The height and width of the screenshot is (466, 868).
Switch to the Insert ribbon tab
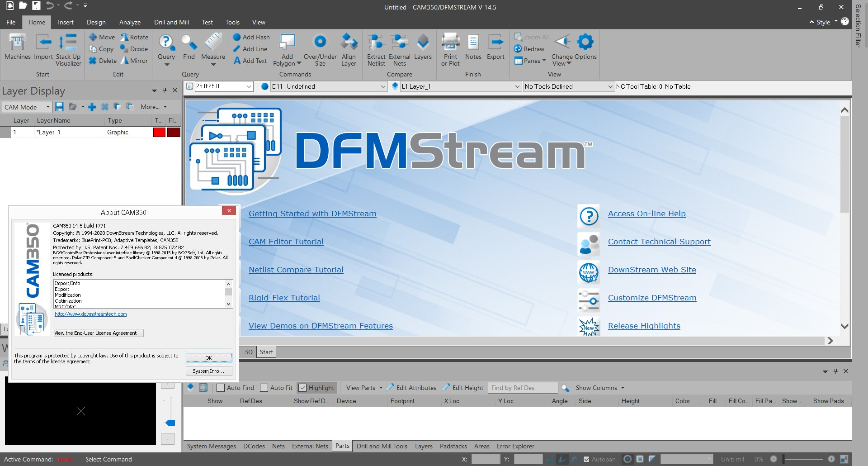[x=66, y=22]
